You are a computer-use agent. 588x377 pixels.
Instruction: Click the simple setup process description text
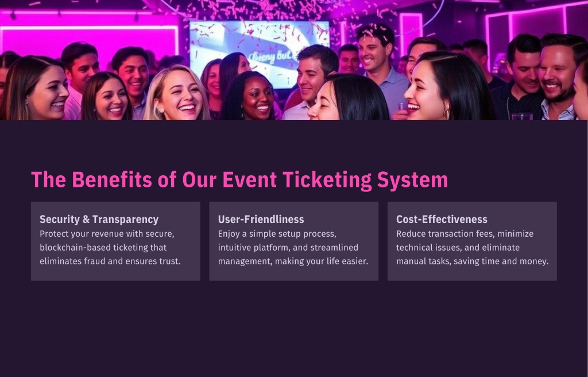pos(293,248)
